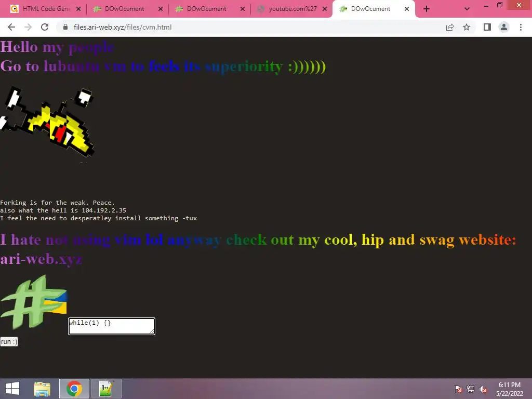The width and height of the screenshot is (532, 399).
Task: Switch to the second DOwOcument tab
Action: [125, 9]
